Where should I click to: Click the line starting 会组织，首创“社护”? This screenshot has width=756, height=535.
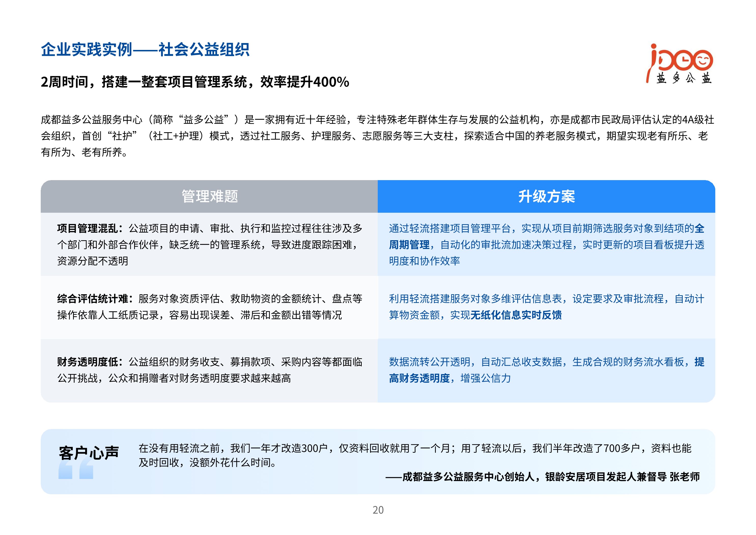point(374,136)
